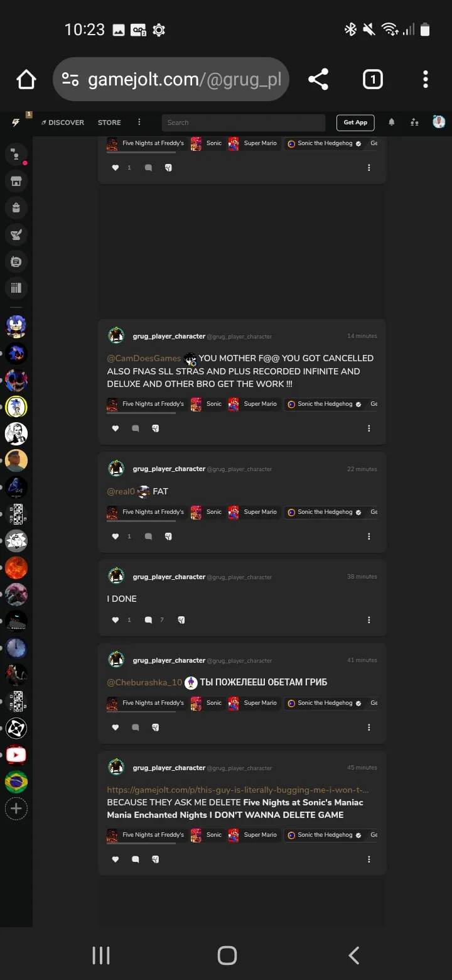This screenshot has width=452, height=980.
Task: Open the header more-options vertical dots
Action: point(139,122)
